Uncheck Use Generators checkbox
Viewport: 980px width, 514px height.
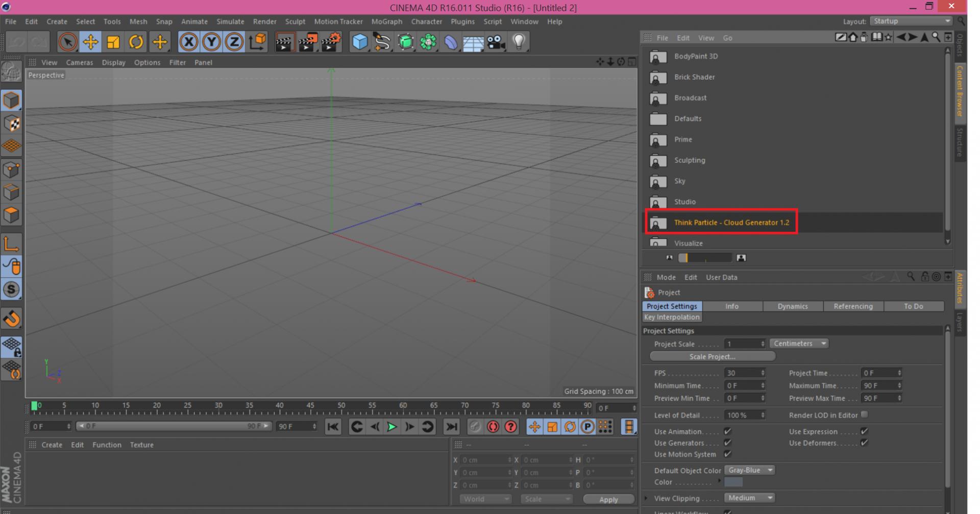[727, 443]
